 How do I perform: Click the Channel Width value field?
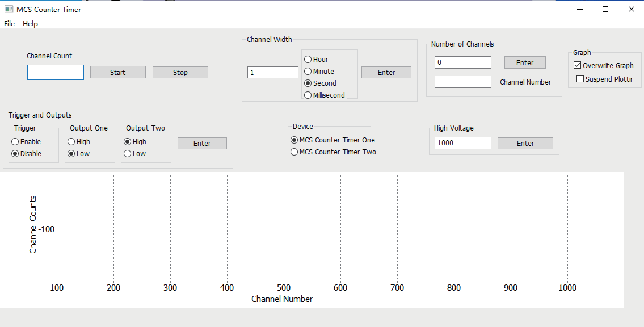273,73
